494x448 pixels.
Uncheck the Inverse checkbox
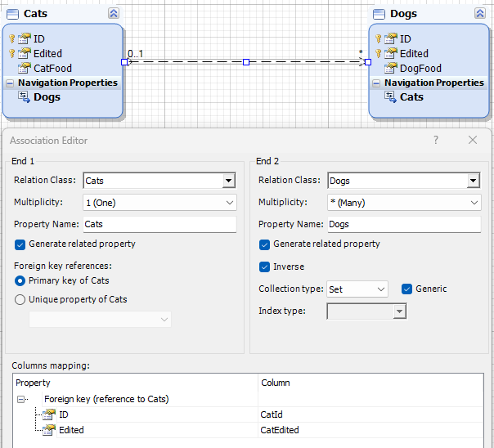click(265, 267)
